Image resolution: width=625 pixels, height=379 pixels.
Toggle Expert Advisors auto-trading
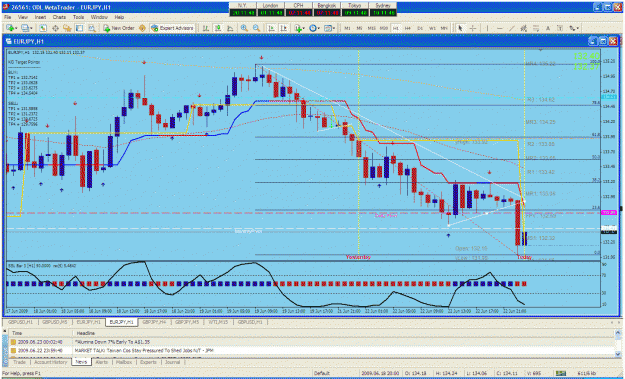tap(172, 28)
